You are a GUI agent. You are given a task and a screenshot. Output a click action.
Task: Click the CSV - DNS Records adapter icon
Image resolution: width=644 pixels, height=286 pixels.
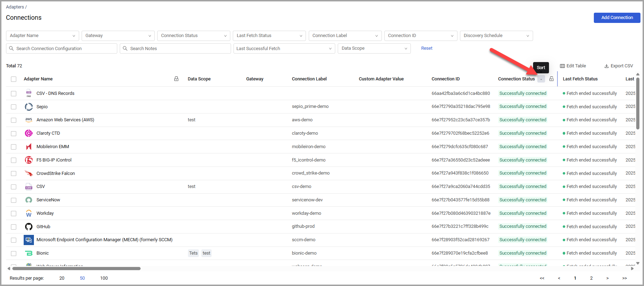[x=29, y=93]
